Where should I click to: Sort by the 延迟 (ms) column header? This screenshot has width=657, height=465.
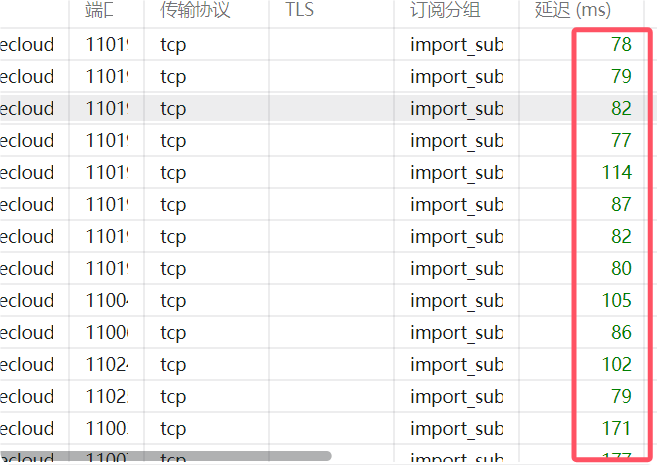point(573,11)
